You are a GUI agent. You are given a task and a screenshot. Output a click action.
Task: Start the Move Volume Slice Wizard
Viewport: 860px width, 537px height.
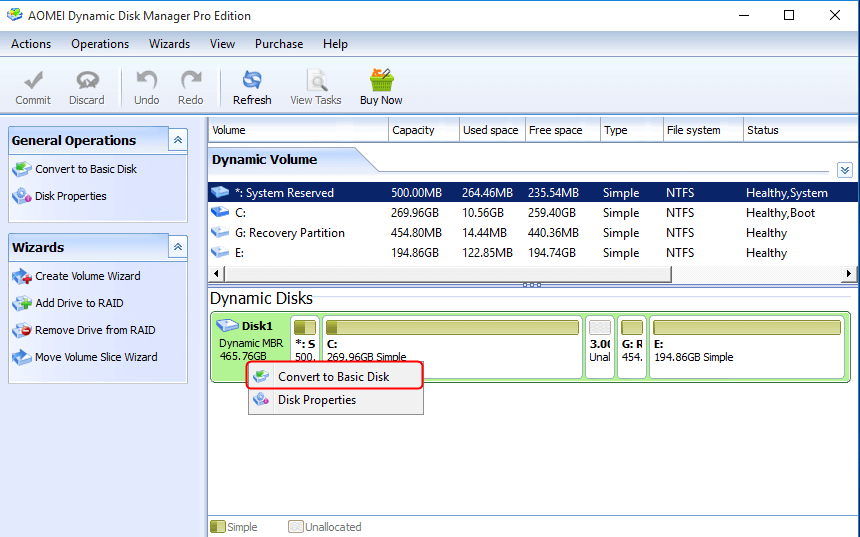pyautogui.click(x=96, y=357)
